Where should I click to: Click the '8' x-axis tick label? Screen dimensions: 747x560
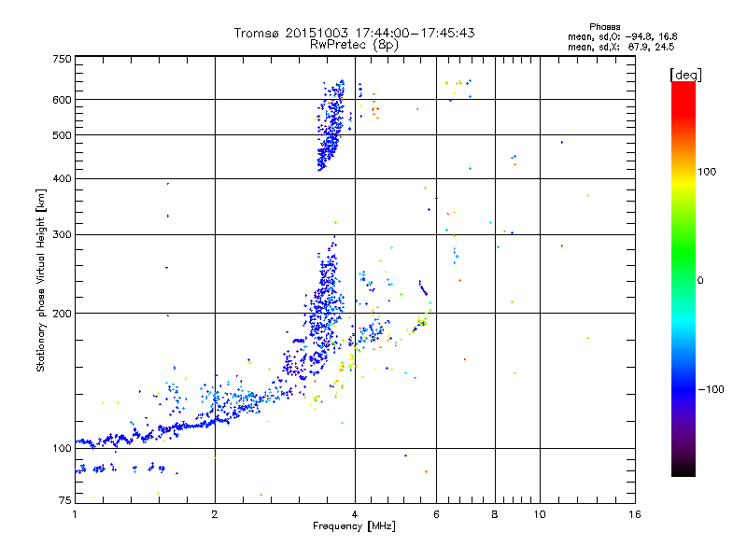pyautogui.click(x=495, y=514)
